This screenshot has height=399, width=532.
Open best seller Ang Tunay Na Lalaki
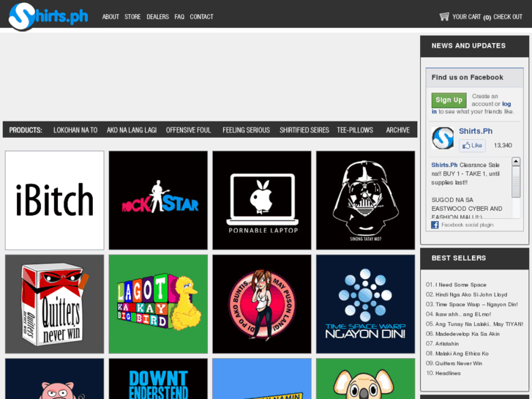479,324
